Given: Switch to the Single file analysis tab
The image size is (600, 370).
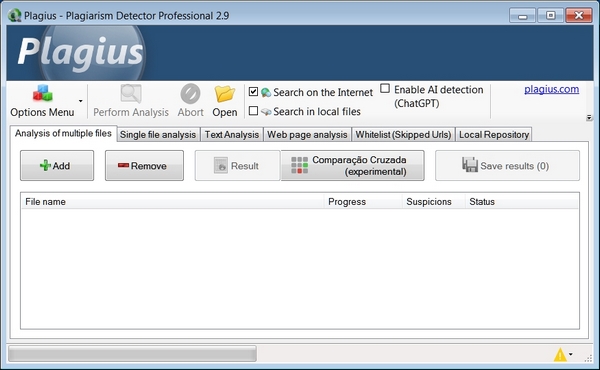Looking at the screenshot, I should (x=158, y=135).
